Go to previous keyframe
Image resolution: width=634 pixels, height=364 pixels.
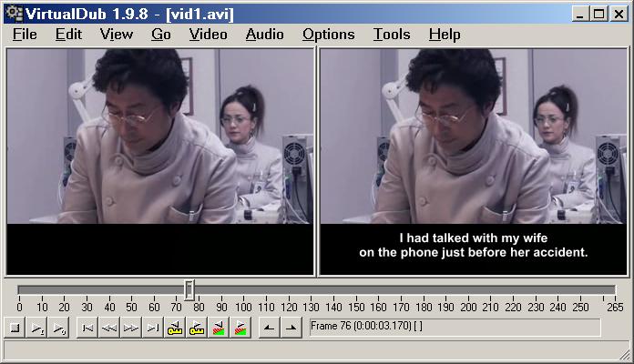tap(175, 328)
